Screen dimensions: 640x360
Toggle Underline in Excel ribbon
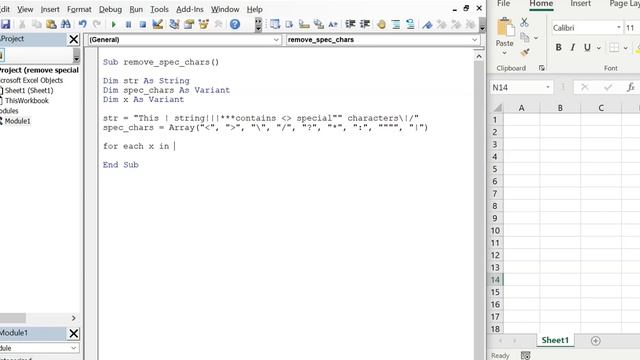coord(587,47)
